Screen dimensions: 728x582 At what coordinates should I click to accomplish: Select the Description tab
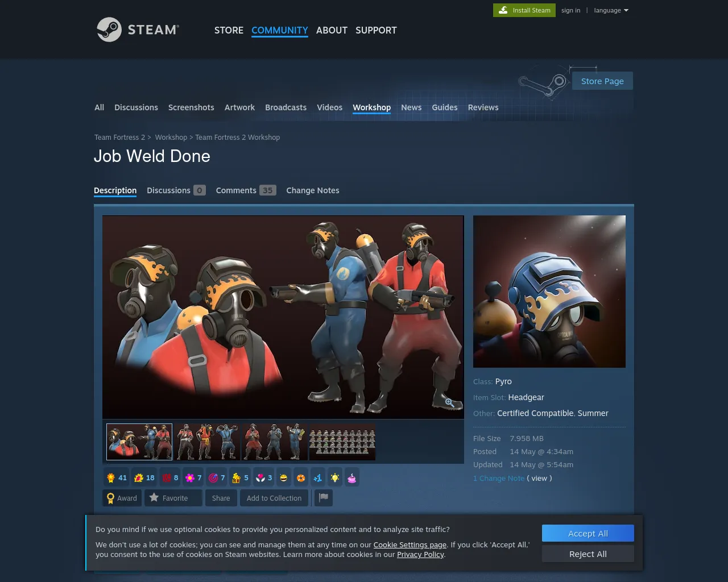pos(115,190)
